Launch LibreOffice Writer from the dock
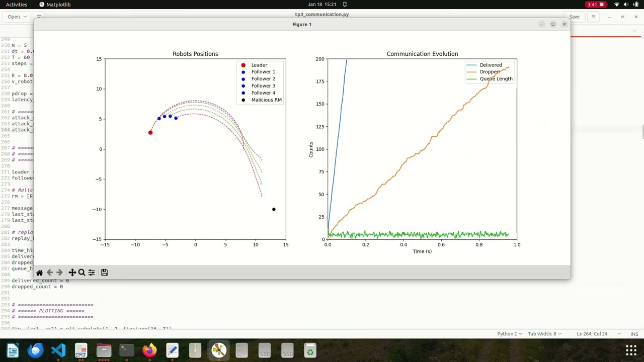This screenshot has width=644, height=362. pos(13,350)
